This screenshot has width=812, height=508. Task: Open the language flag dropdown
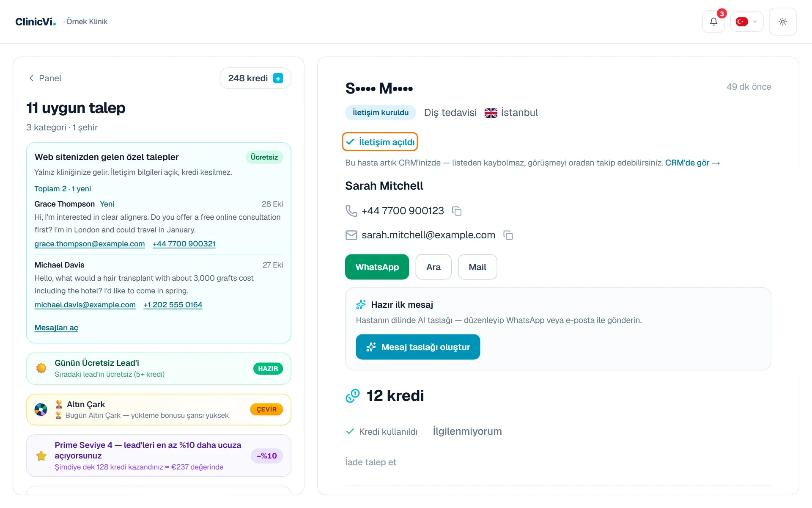pos(747,22)
